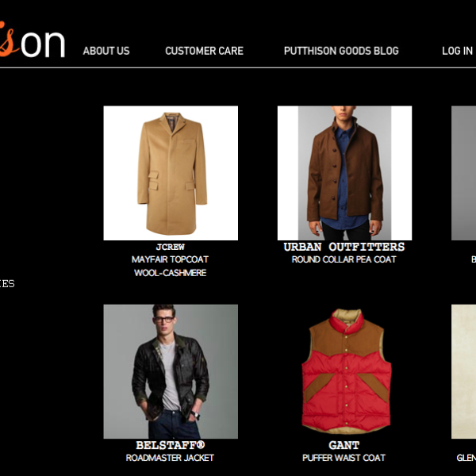
Task: Open the Mayfair Topcoat product title
Action: [x=170, y=259]
